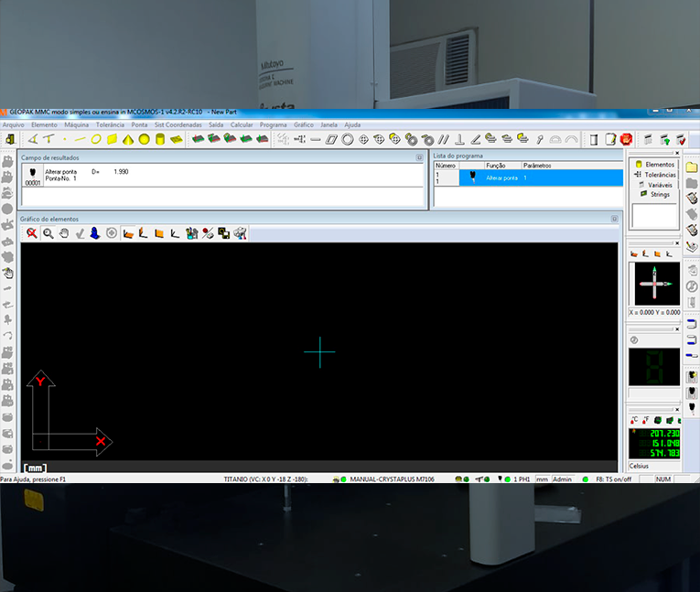This screenshot has height=592, width=700.
Task: Open the Tolerância menu
Action: tap(110, 124)
